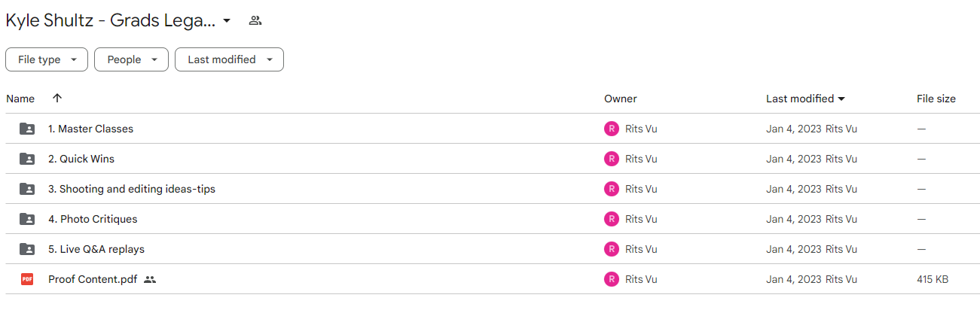Image resolution: width=980 pixels, height=313 pixels.
Task: Click the Name sort direction arrow
Action: [x=57, y=99]
